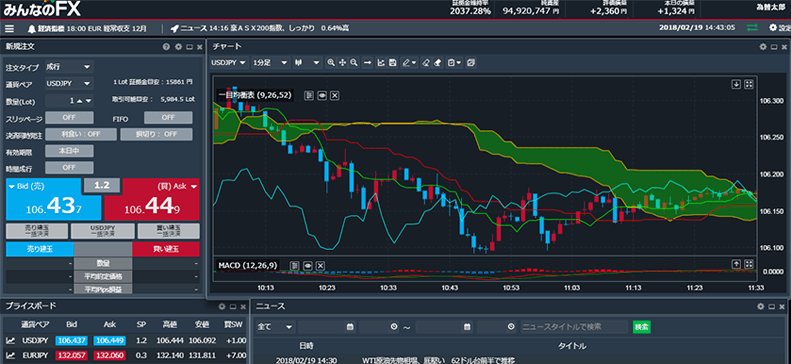Open the Bid (売) dropdown arrow
The height and width of the screenshot is (364, 791).
click(x=12, y=186)
